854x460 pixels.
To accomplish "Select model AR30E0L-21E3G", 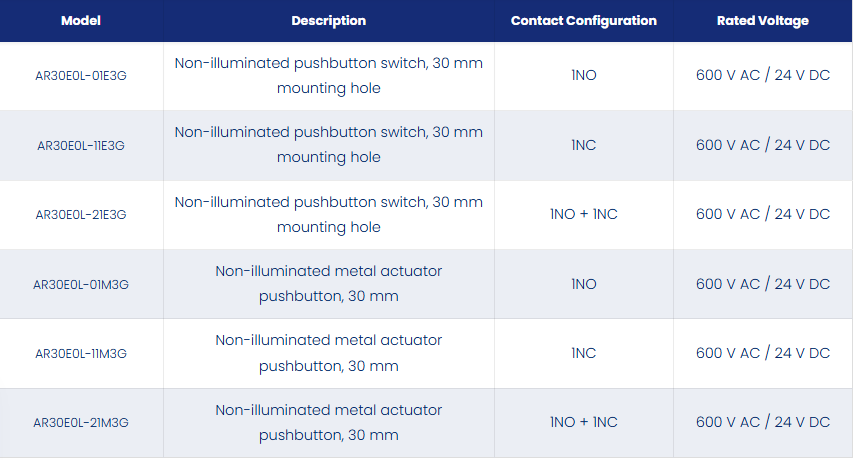I will click(x=81, y=214).
